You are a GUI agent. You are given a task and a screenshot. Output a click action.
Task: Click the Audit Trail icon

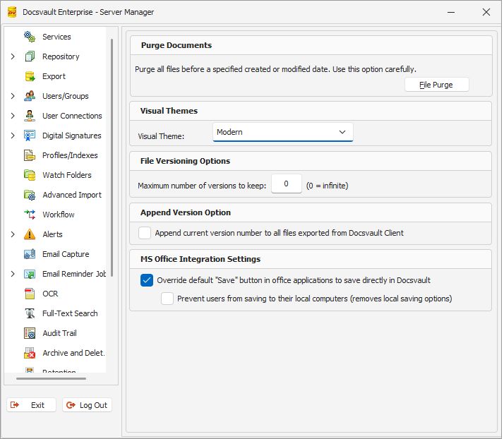(x=30, y=333)
